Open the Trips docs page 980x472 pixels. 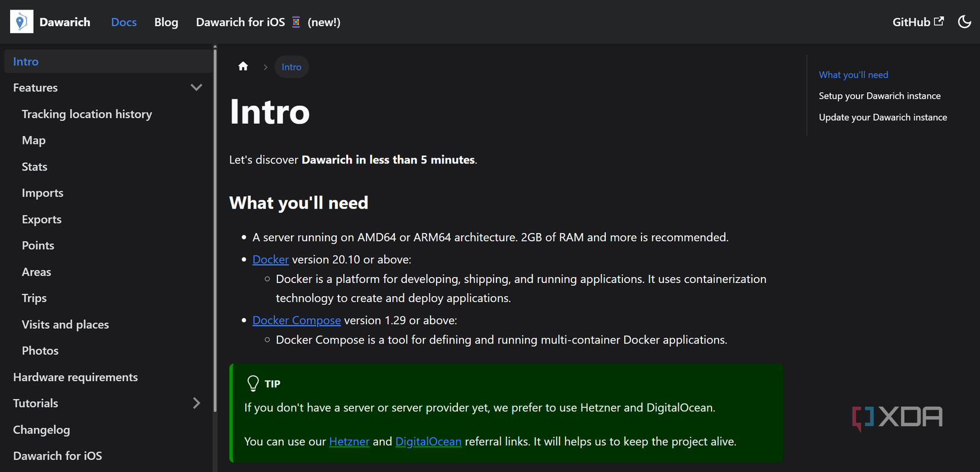click(x=34, y=298)
